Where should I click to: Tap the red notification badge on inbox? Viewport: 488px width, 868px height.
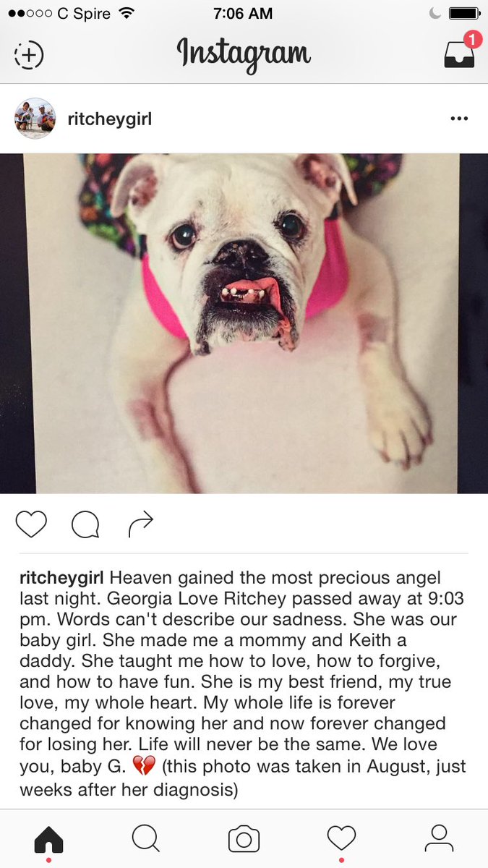coord(472,39)
